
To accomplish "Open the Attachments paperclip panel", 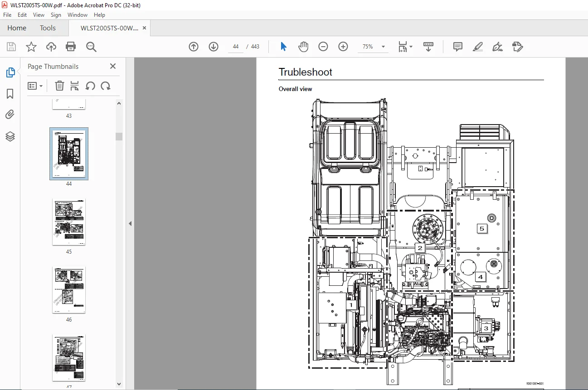I will pyautogui.click(x=10, y=115).
